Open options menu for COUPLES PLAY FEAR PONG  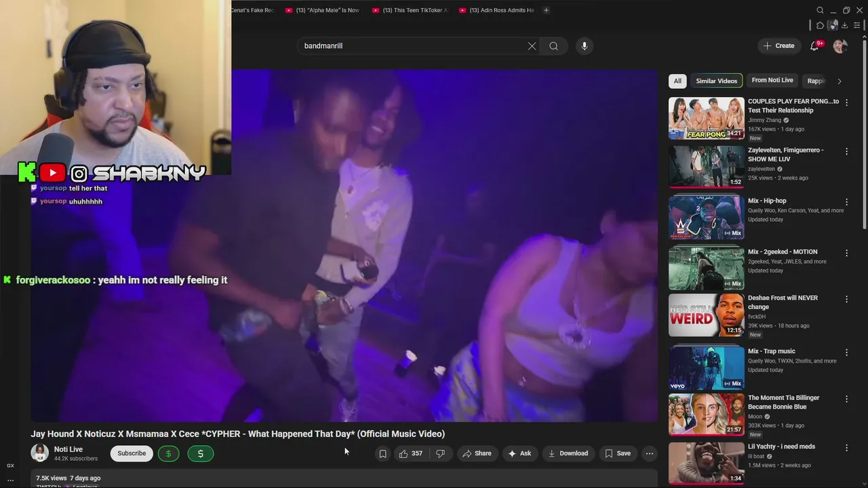click(846, 102)
